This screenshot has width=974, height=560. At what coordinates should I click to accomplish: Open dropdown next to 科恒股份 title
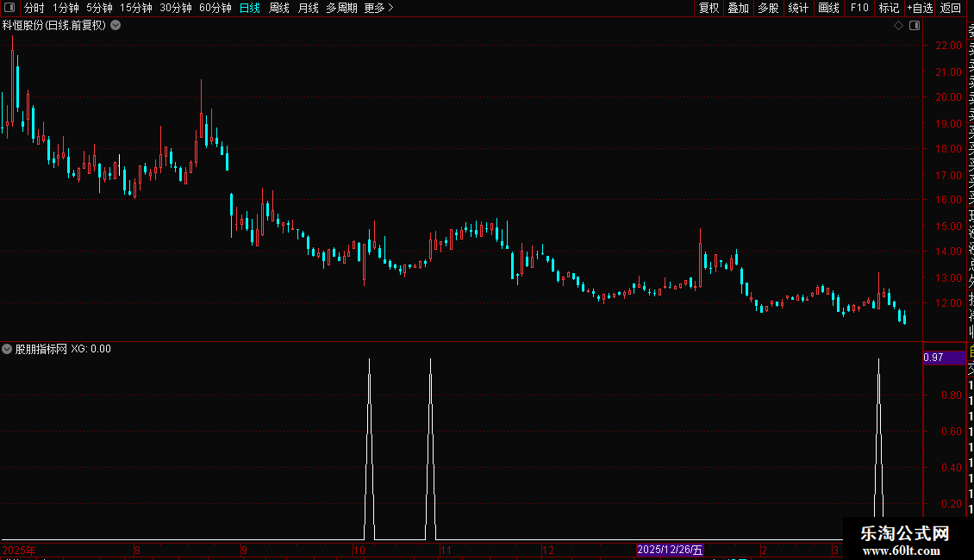coord(116,26)
